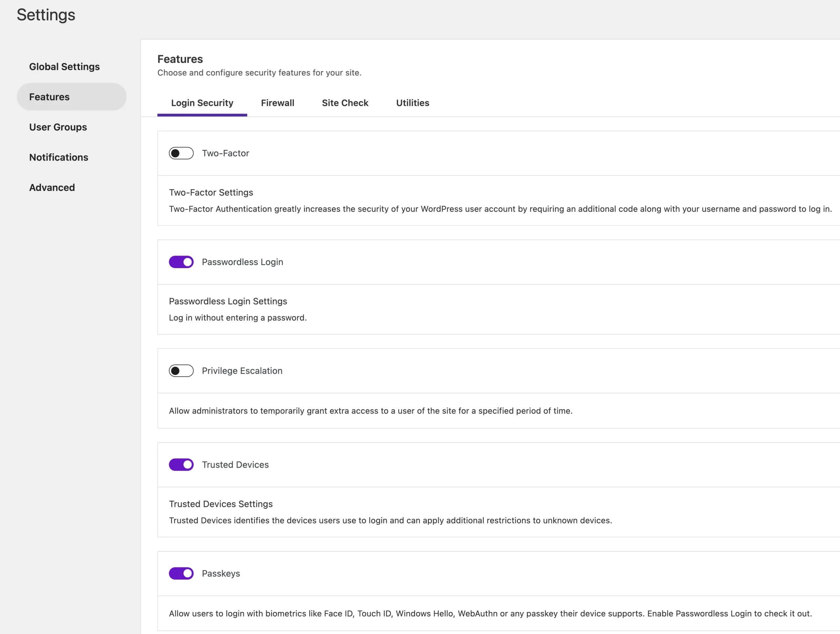Click the Features page heading
The height and width of the screenshot is (634, 840).
[x=180, y=59]
